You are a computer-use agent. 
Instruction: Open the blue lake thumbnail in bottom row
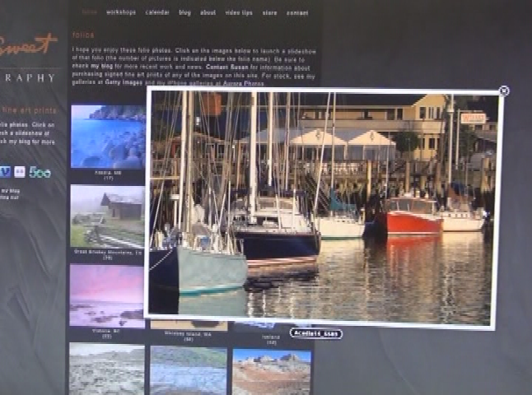coord(189,370)
